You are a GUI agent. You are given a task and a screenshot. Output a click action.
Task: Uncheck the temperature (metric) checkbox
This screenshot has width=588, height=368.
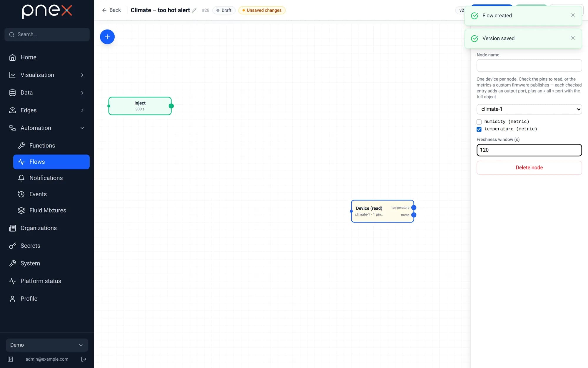tap(479, 129)
